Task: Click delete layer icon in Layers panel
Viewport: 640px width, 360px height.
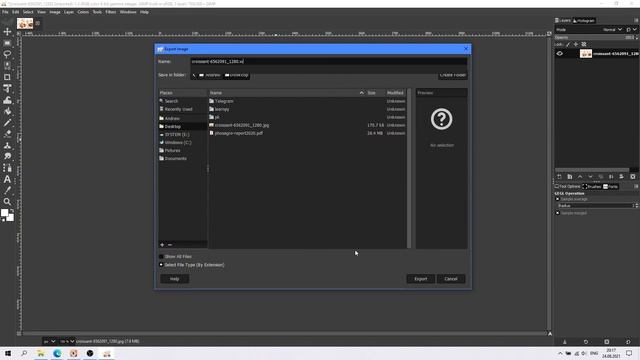Action: 633,176
